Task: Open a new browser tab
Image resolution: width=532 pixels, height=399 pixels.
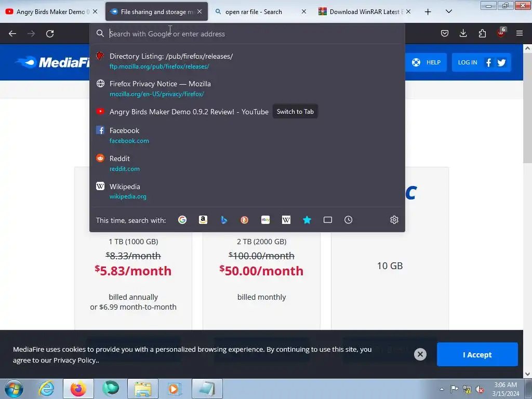Action: pos(428,11)
